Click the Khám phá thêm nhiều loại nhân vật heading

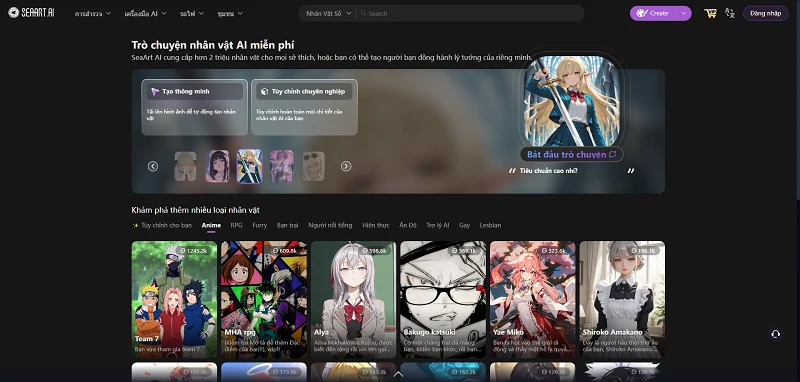pos(195,210)
